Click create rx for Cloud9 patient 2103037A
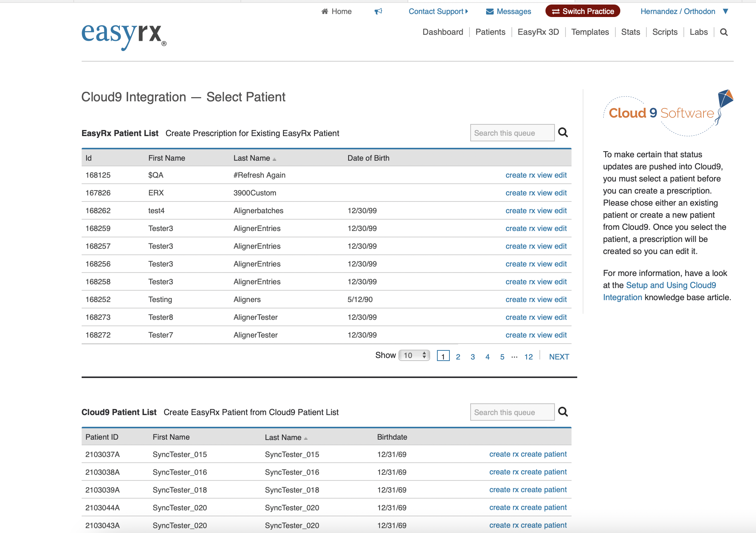The image size is (756, 533). coord(504,454)
